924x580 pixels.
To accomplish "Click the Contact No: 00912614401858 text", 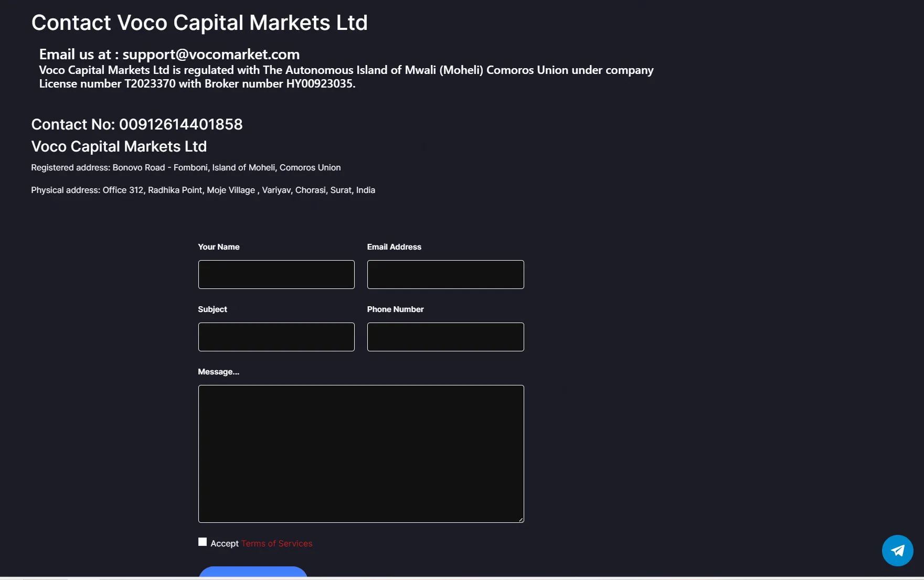I will pyautogui.click(x=137, y=124).
